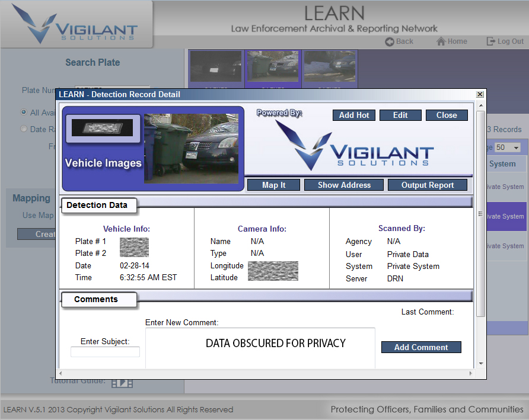Click the Back arrow icon
529x420 pixels.
pos(390,41)
